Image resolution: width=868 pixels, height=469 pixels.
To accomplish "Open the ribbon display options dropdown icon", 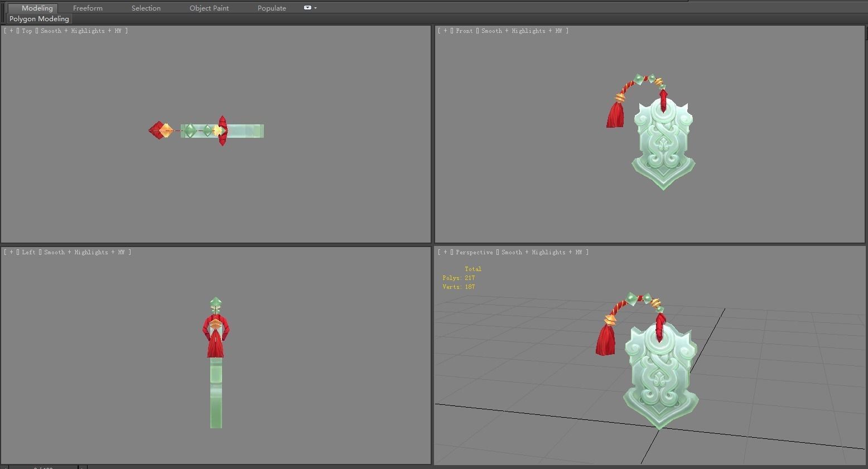I will click(310, 8).
